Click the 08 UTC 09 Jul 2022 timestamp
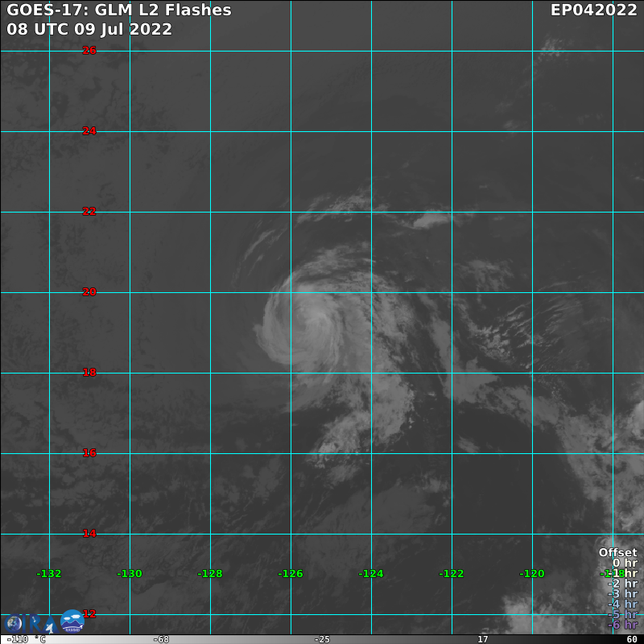 pyautogui.click(x=89, y=29)
